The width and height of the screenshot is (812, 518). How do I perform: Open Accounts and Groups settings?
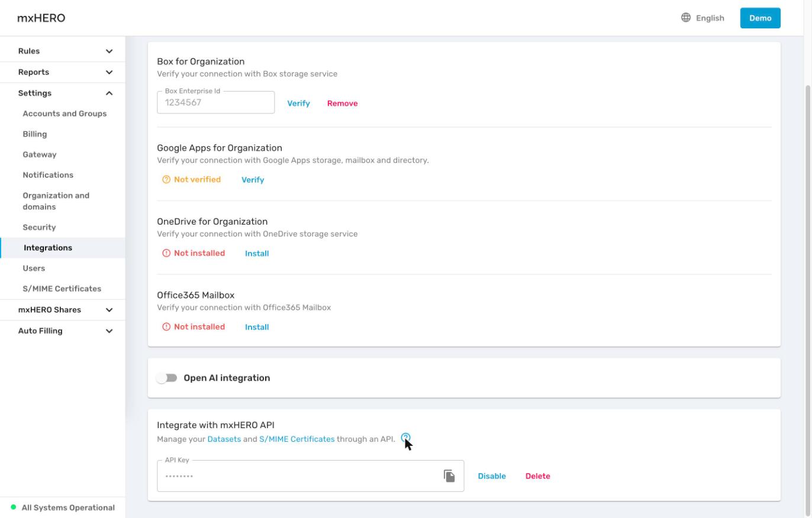coord(65,114)
